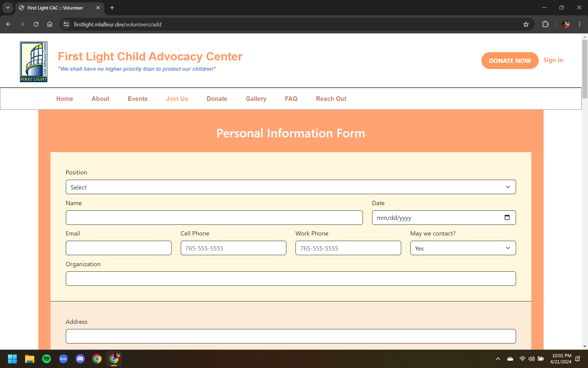The image size is (588, 368).
Task: Click the First Light logo image
Action: coord(34,62)
